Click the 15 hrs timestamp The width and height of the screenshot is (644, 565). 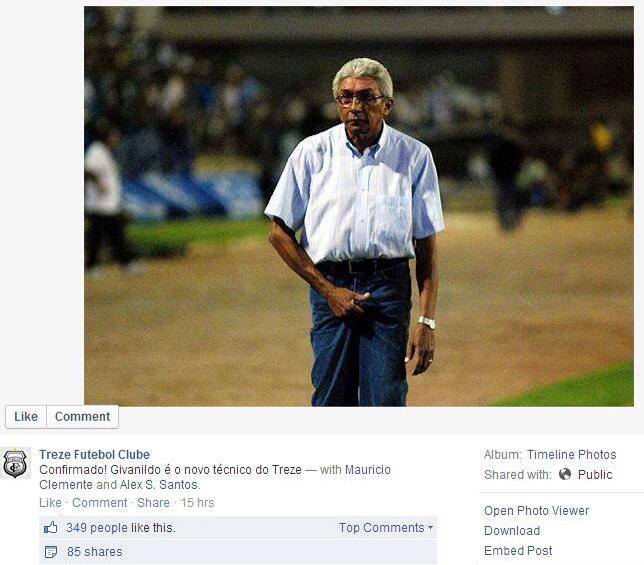point(198,503)
